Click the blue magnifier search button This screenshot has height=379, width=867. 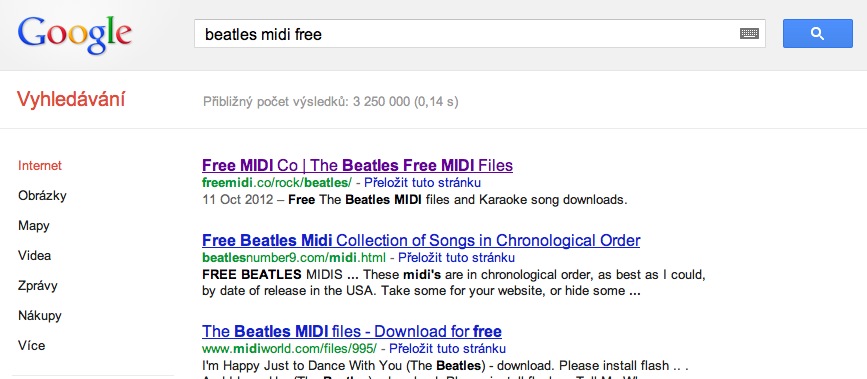[817, 34]
